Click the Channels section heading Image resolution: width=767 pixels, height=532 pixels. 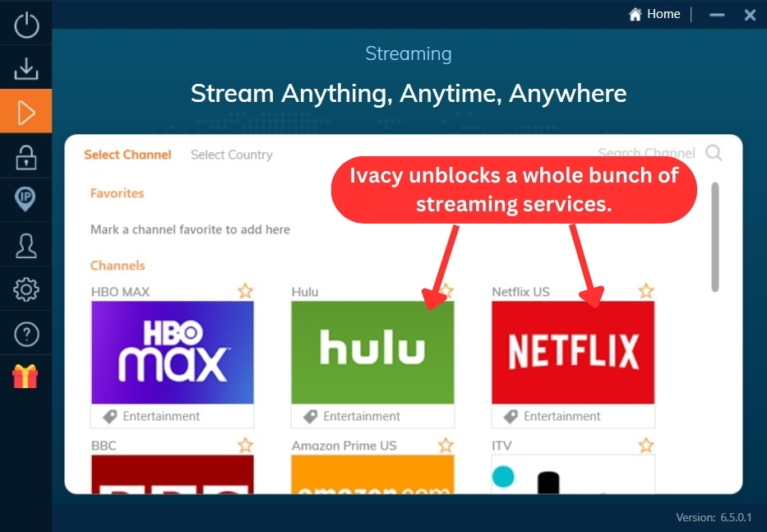click(118, 266)
